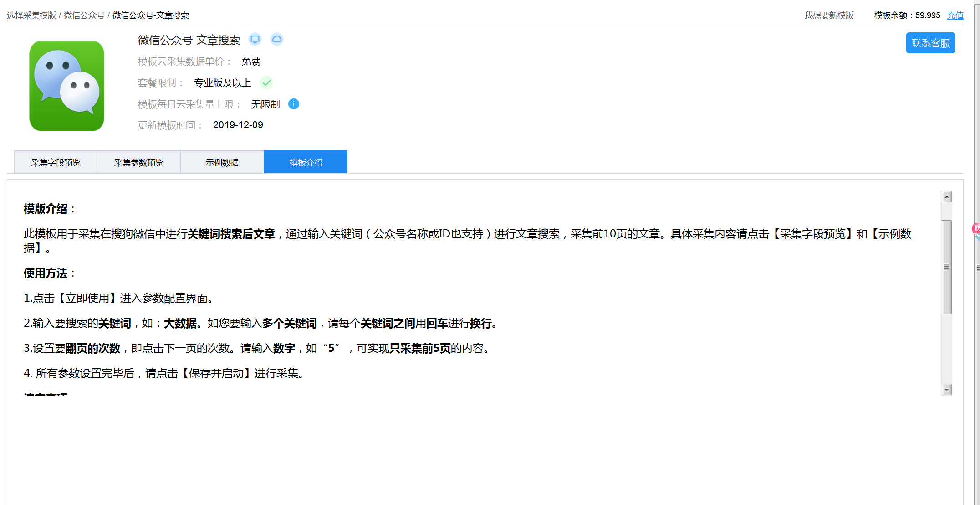
Task: Click the 模板余额：59.995 text
Action: click(907, 15)
